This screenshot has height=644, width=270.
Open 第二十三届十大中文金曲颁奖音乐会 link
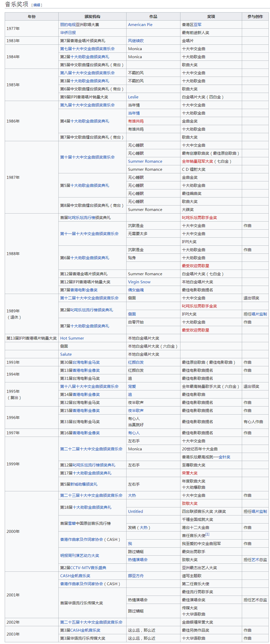91,495
